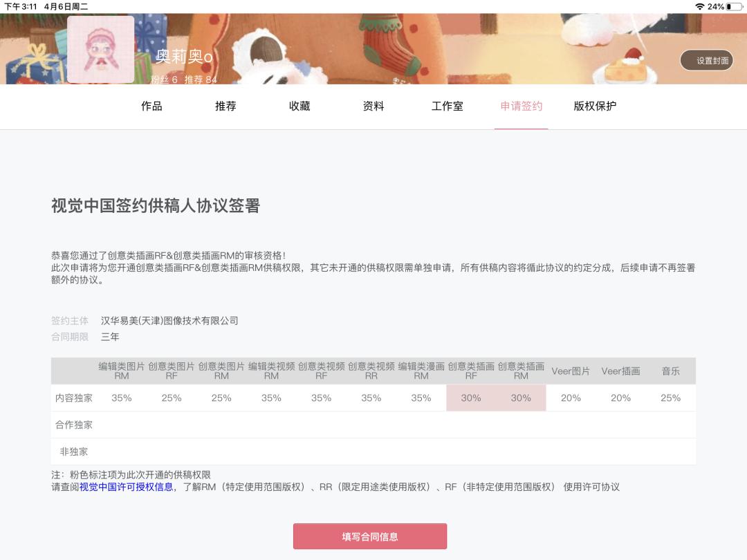Tap the battery indicator in status bar
The height and width of the screenshot is (560, 747).
click(x=735, y=6)
